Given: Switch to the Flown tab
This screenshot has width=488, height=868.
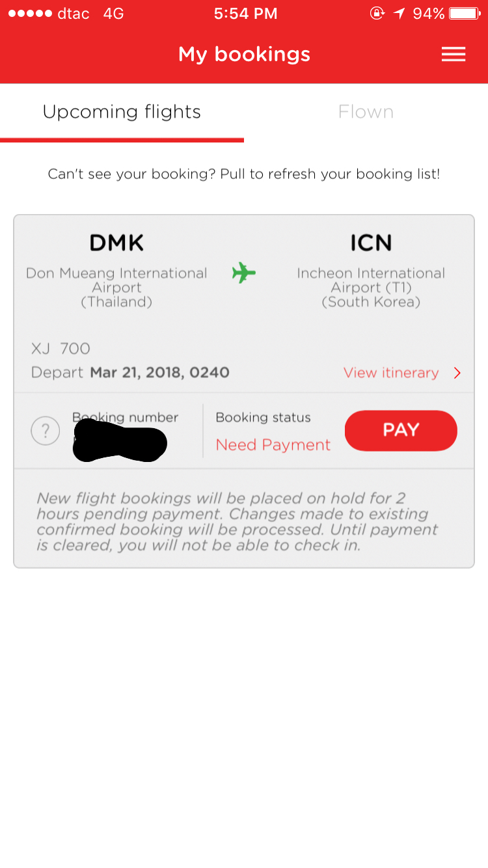Looking at the screenshot, I should 366,112.
